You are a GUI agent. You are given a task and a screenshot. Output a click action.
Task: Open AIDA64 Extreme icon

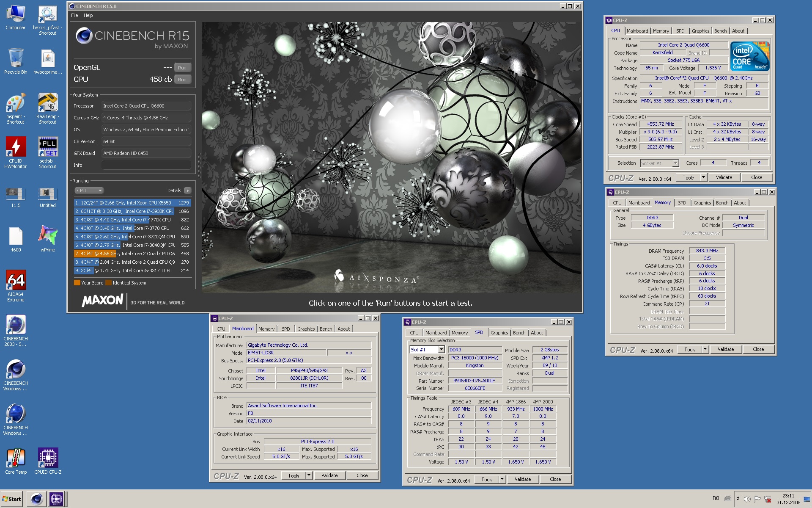(x=16, y=286)
